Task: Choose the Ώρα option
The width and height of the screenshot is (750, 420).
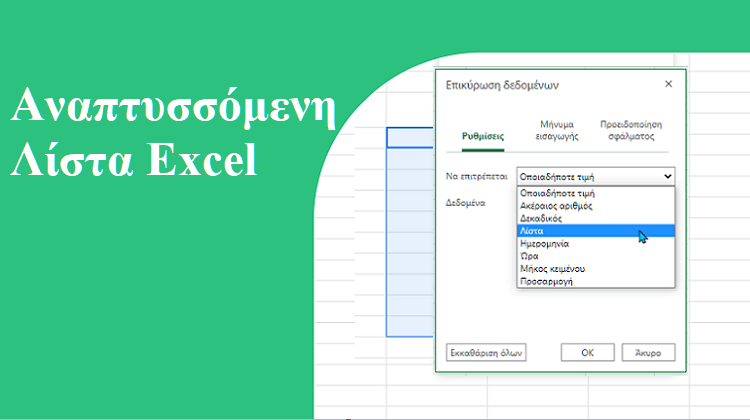Action: point(596,256)
